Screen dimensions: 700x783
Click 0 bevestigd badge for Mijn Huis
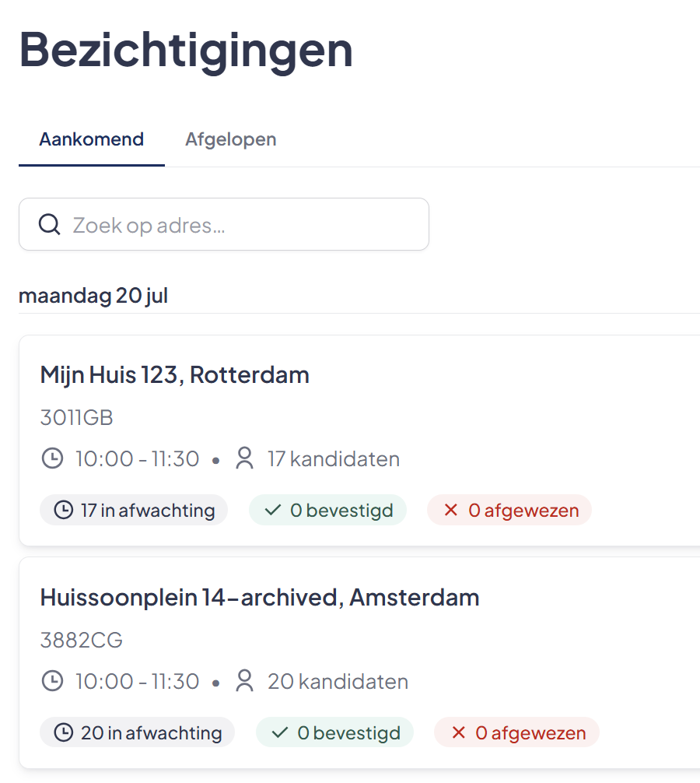pyautogui.click(x=327, y=511)
